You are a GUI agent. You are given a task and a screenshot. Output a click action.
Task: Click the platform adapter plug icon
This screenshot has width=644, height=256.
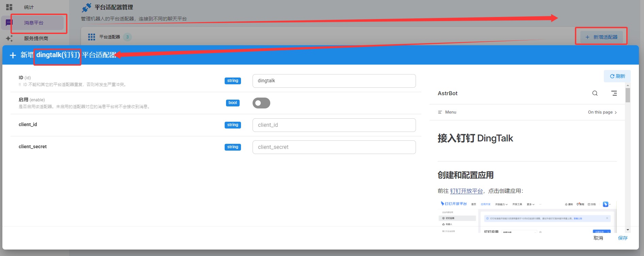tap(87, 7)
